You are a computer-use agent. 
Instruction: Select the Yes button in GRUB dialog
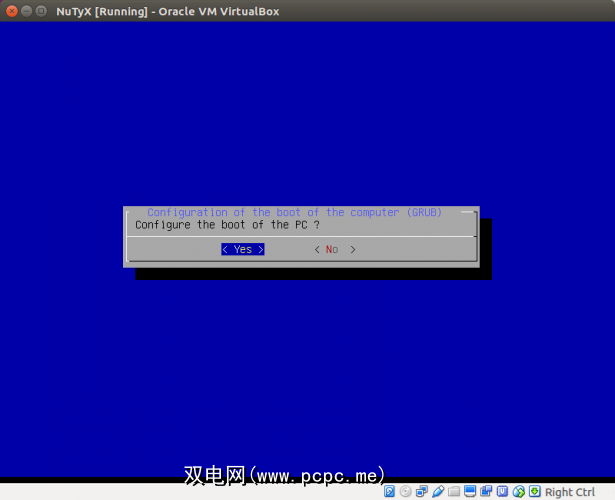point(243,249)
